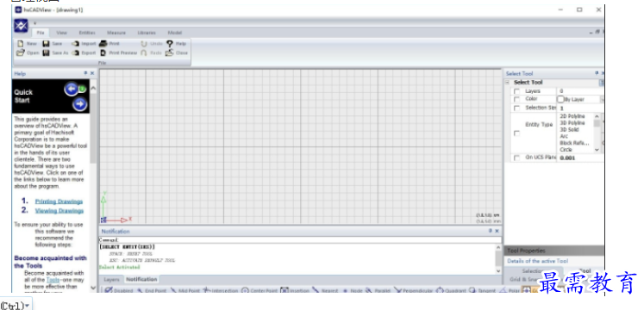Open the View ribbon tab
Viewport: 644px width, 310px height.
tap(61, 33)
